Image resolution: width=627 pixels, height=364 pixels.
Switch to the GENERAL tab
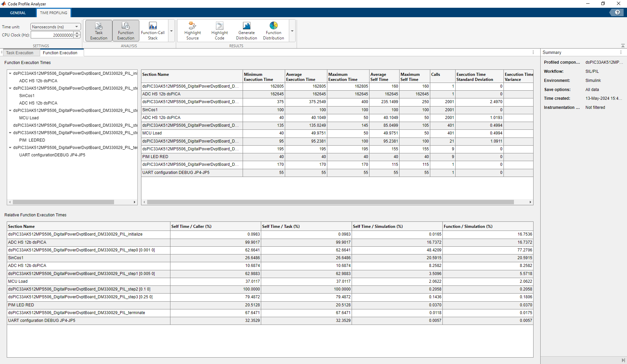pyautogui.click(x=18, y=12)
